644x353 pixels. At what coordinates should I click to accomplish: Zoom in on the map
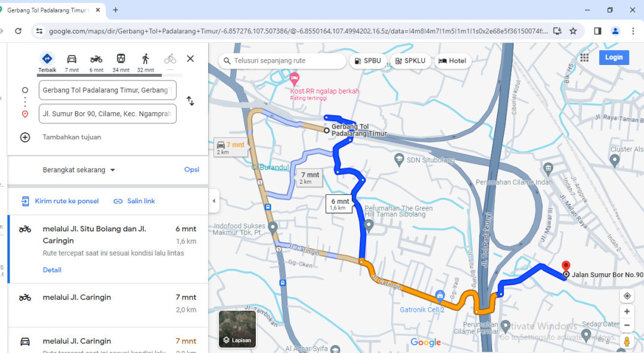627,311
